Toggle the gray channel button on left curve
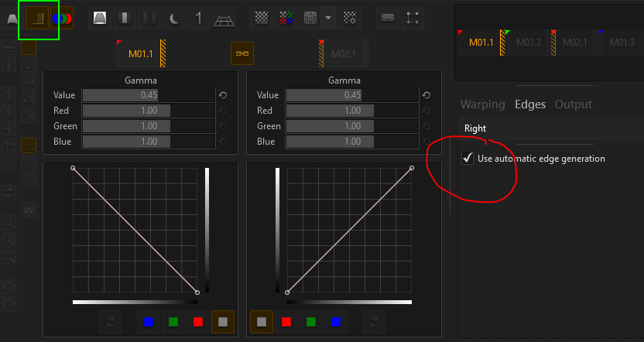The image size is (644, 342). point(223,321)
